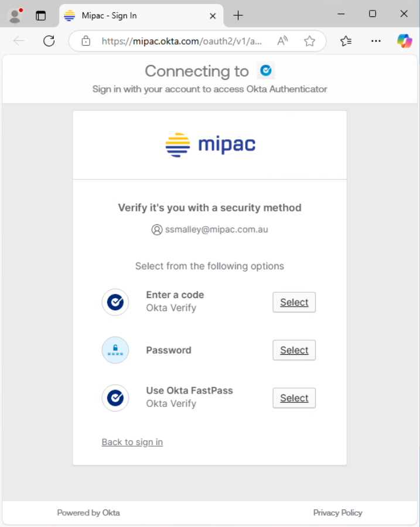
Task: Refresh the page with the reload icon
Action: 49,41
